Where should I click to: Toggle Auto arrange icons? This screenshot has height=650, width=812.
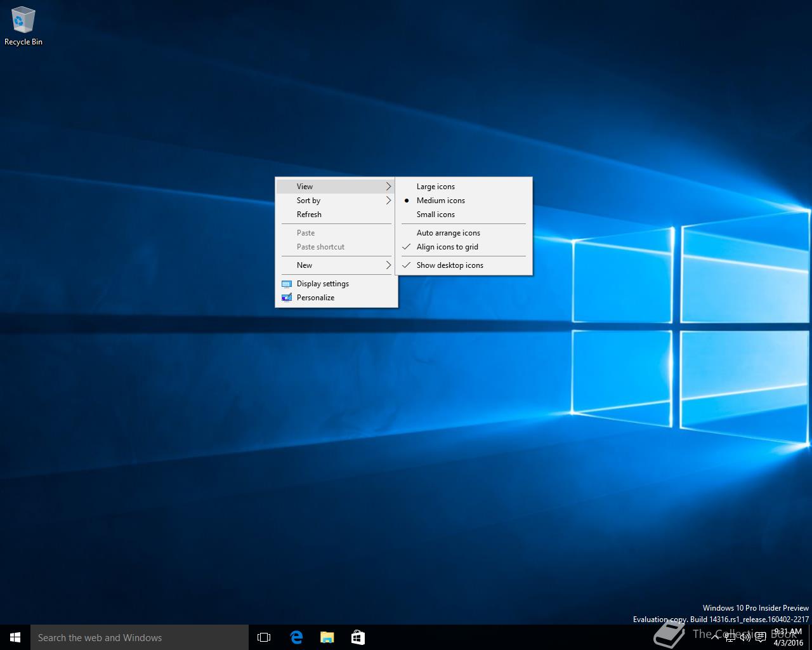(x=464, y=233)
